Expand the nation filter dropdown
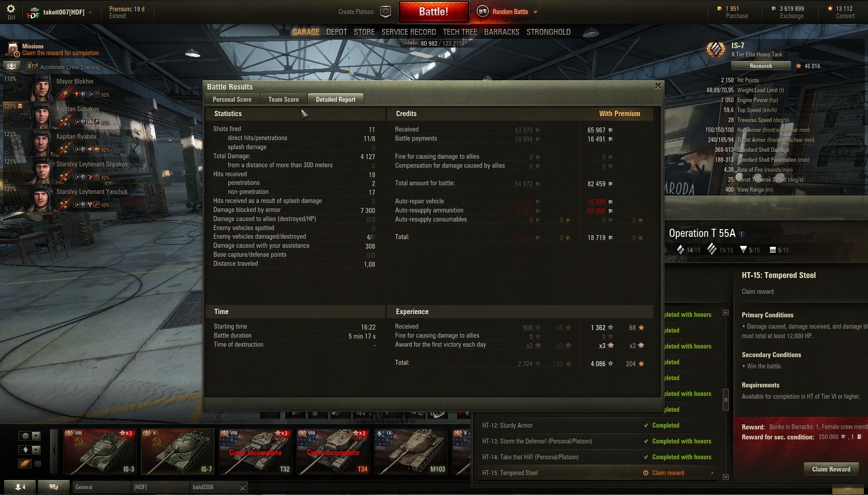The image size is (868, 495). 36,436
